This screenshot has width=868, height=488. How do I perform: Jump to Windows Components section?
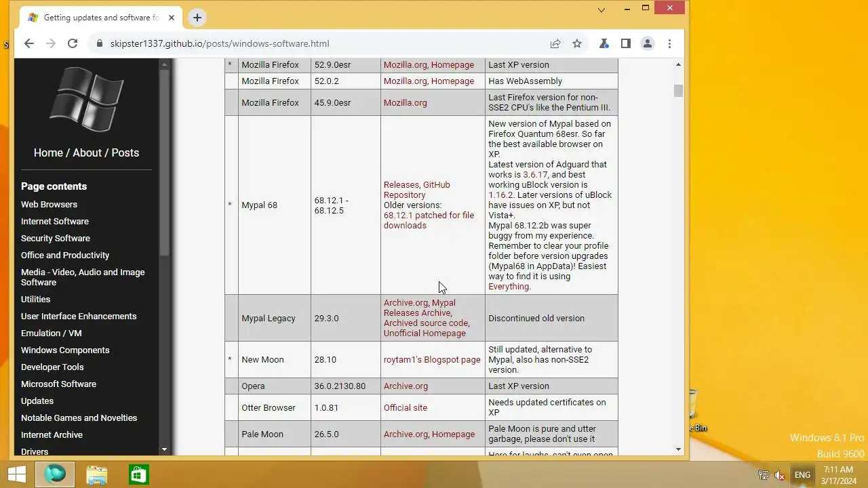(65, 350)
